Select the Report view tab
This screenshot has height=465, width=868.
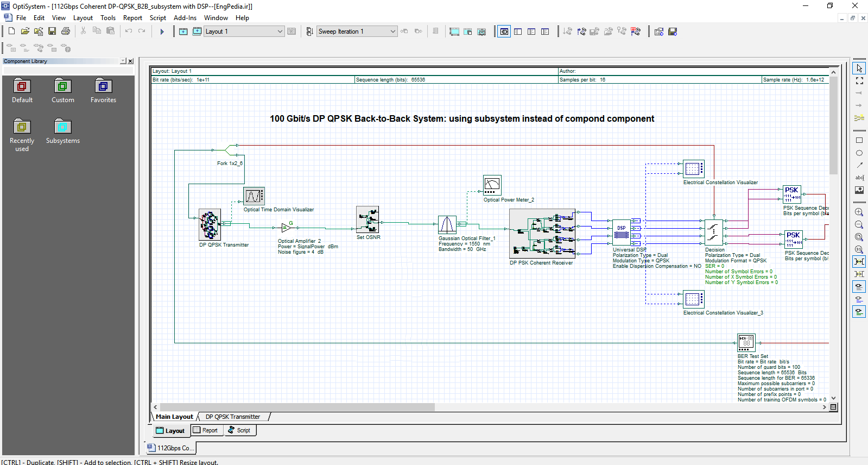206,430
